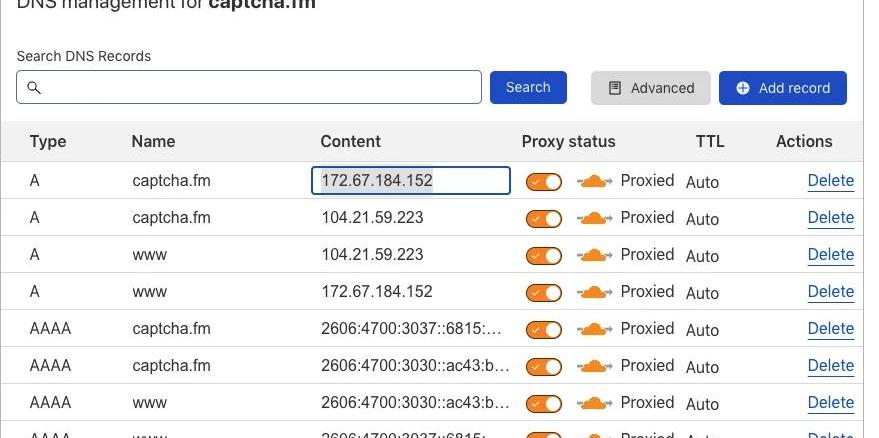
Task: Disable proxy for www 104.21.59.223 record
Action: click(544, 256)
